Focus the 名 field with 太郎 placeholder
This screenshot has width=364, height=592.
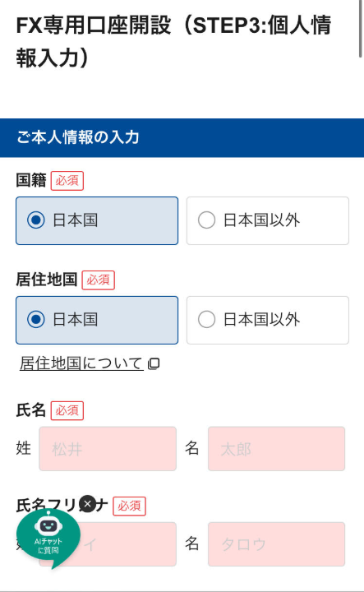pyautogui.click(x=276, y=449)
